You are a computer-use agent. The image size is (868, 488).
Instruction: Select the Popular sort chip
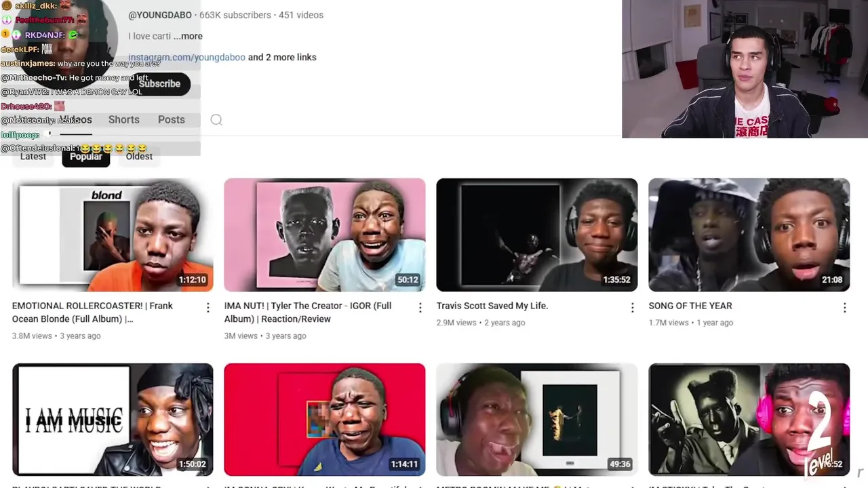click(x=85, y=157)
